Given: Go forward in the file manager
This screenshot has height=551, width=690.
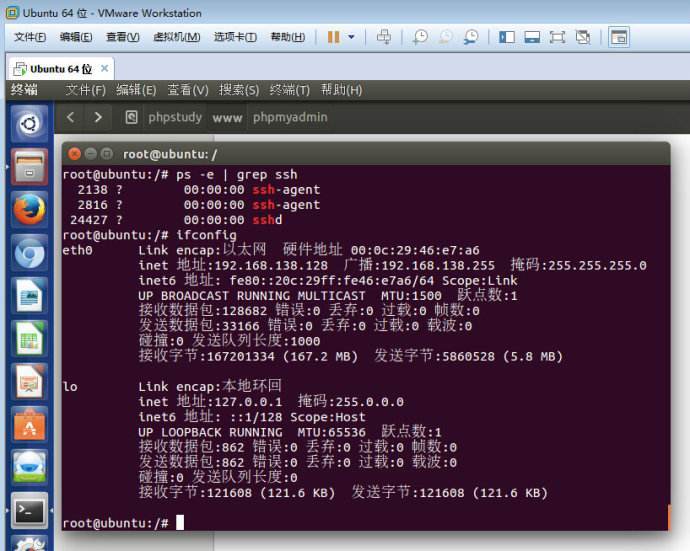Looking at the screenshot, I should 98,117.
